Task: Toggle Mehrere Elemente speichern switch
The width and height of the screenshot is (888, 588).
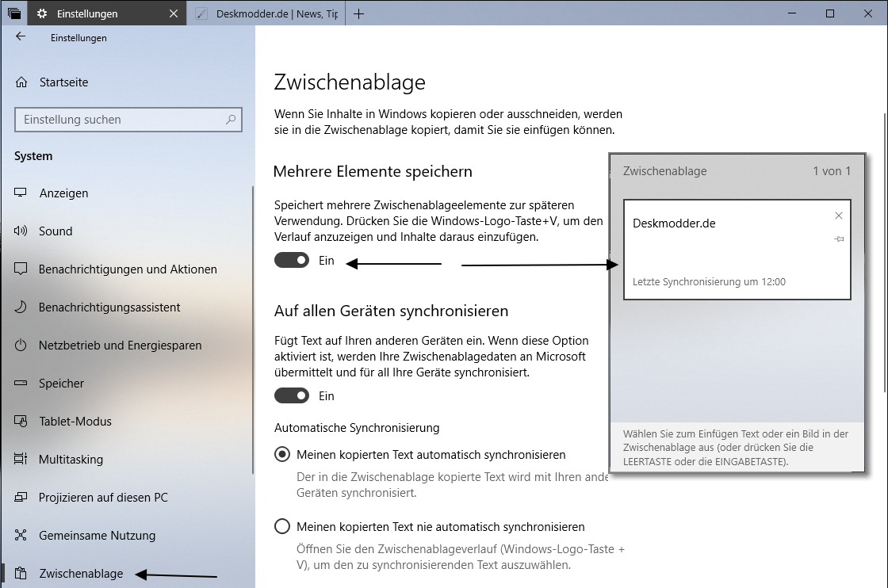Action: click(292, 261)
